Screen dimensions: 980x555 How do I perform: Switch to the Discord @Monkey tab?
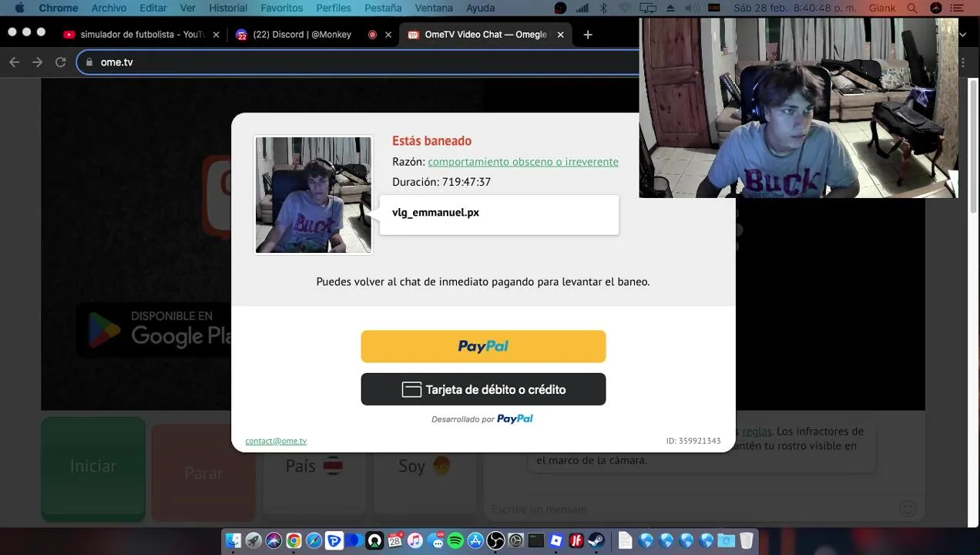pos(302,35)
